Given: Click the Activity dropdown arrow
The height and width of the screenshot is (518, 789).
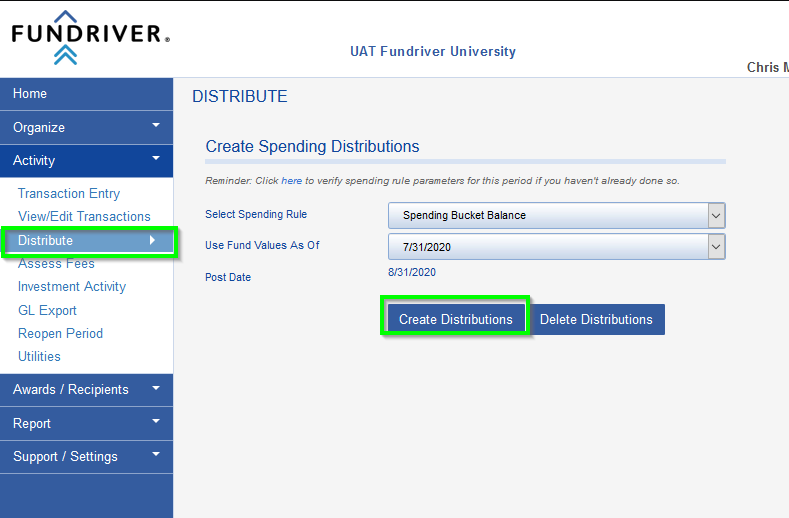Looking at the screenshot, I should [x=156, y=158].
